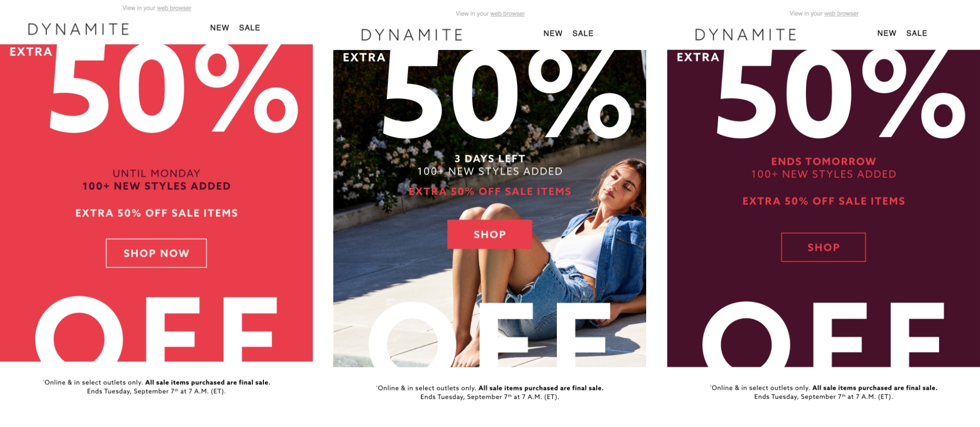The width and height of the screenshot is (980, 427).
Task: Click 3 DAYS LEFT text on photo banner
Action: tap(489, 159)
